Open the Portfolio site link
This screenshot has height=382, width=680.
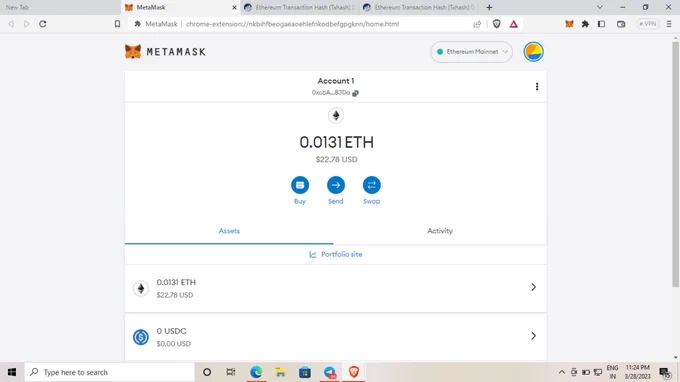click(336, 254)
